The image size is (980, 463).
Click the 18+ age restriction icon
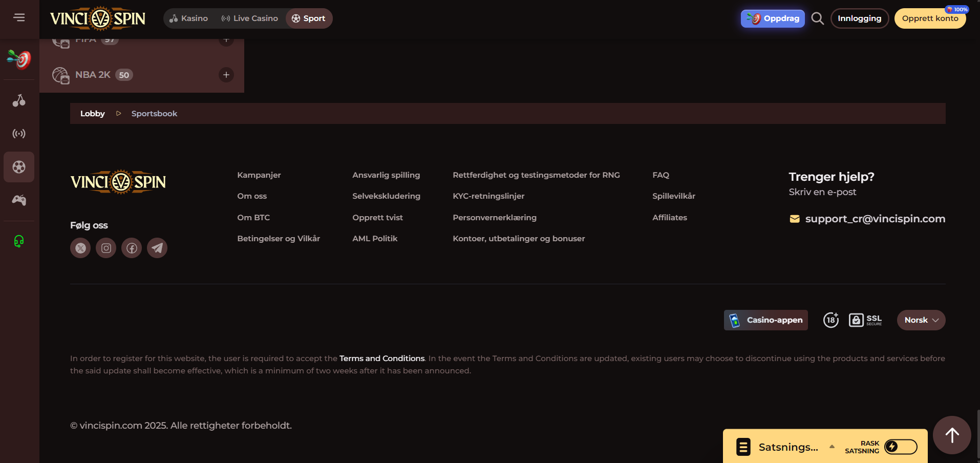[x=831, y=320]
